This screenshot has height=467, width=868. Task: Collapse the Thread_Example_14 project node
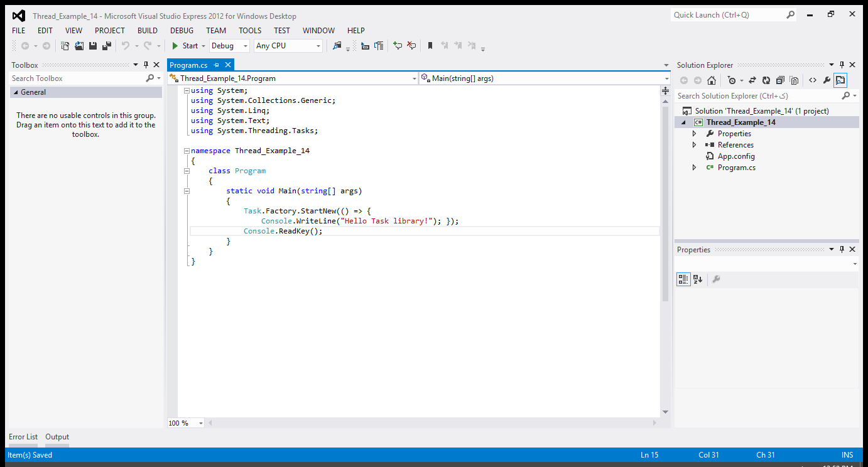(683, 122)
